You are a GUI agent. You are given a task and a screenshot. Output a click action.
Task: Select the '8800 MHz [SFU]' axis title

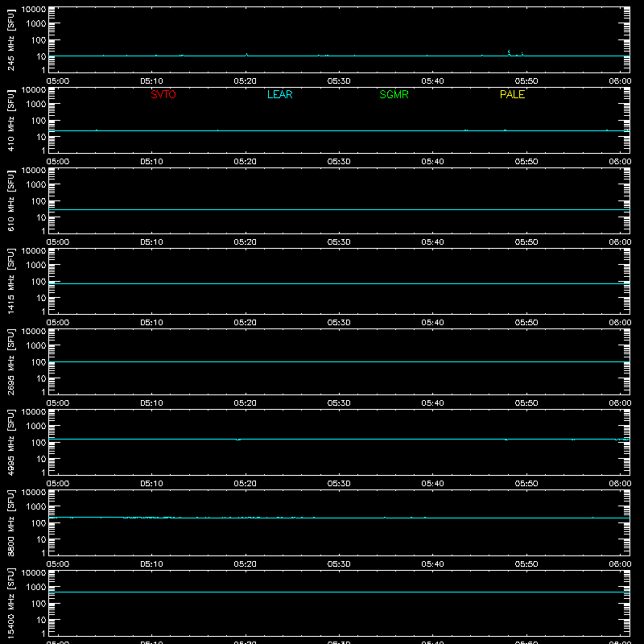click(10, 522)
